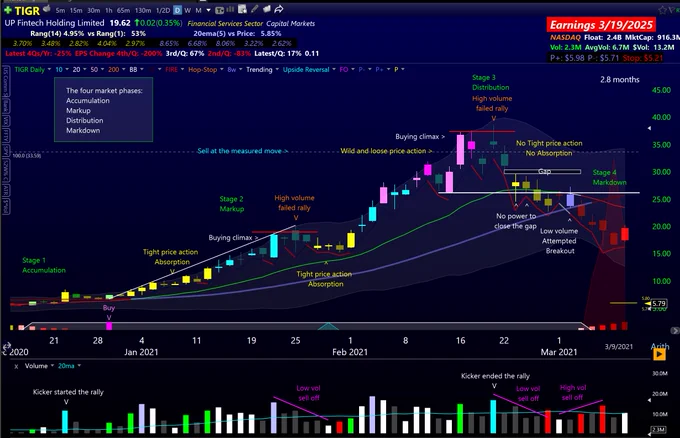
Task: Select the 1/2D timeframe
Action: click(x=163, y=10)
